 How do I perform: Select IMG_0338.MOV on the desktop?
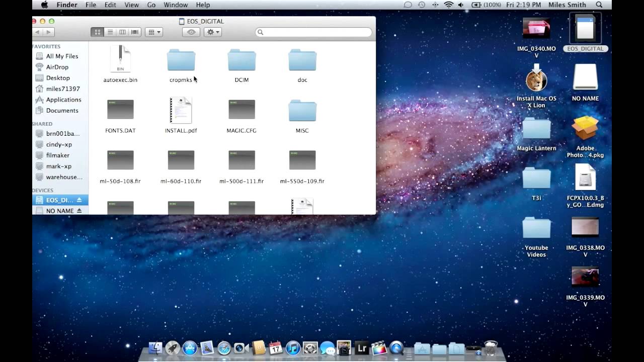[x=585, y=227]
